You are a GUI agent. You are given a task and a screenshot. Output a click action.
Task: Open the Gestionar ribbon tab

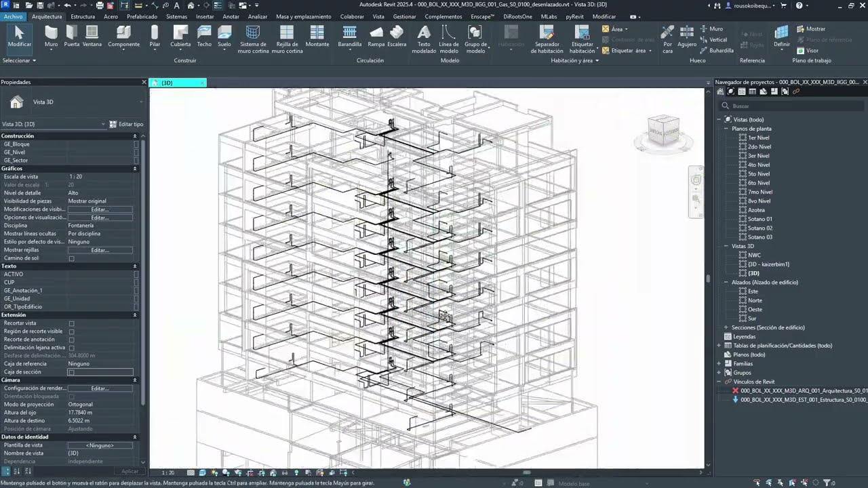coord(405,16)
